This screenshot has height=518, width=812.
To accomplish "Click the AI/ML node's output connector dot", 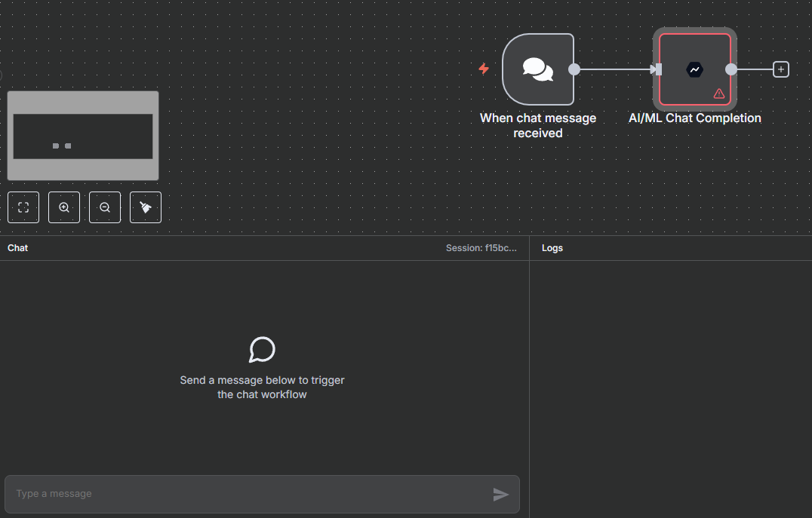I will pyautogui.click(x=730, y=69).
